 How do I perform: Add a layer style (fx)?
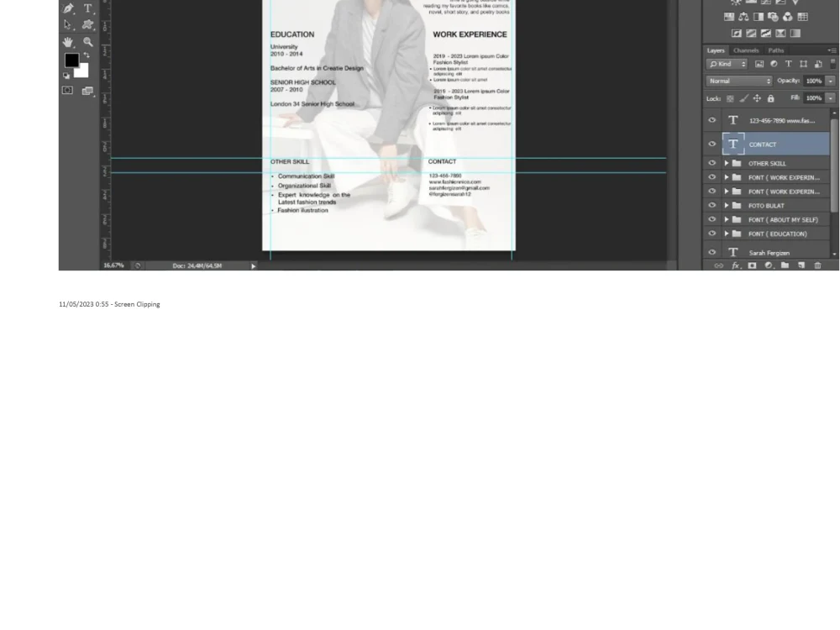click(x=736, y=265)
